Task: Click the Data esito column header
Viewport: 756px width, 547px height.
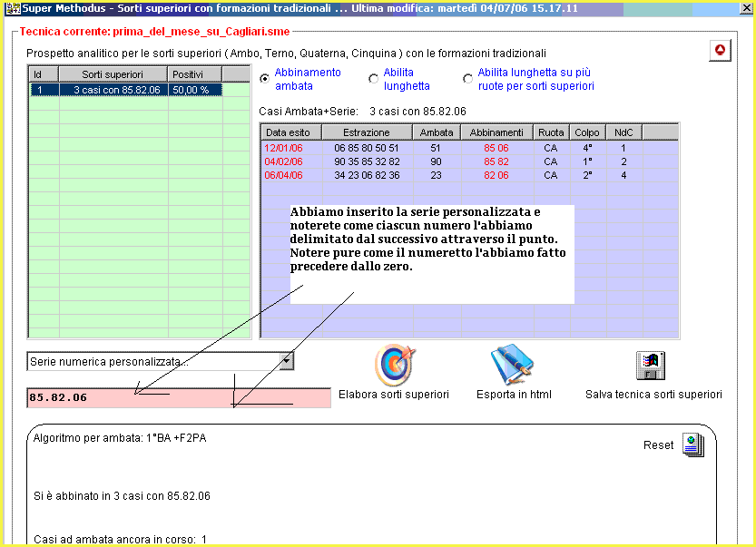Action: [291, 132]
